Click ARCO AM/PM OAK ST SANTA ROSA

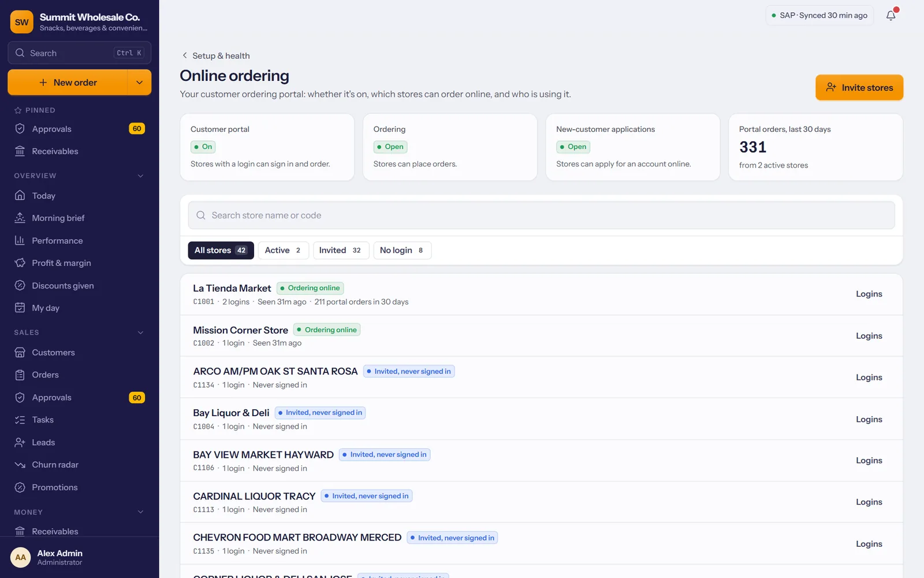tap(275, 372)
